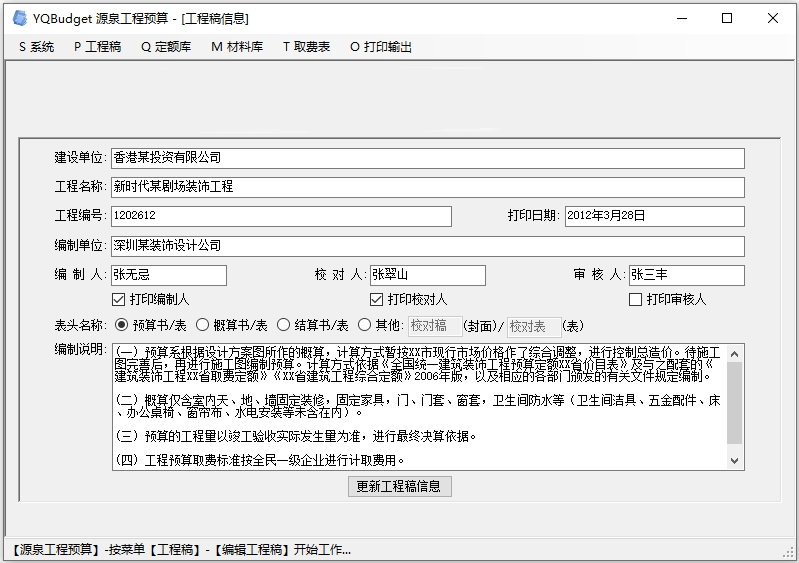This screenshot has width=799, height=563.
Task: Click the YQBudget app icon in title bar
Action: pos(20,18)
